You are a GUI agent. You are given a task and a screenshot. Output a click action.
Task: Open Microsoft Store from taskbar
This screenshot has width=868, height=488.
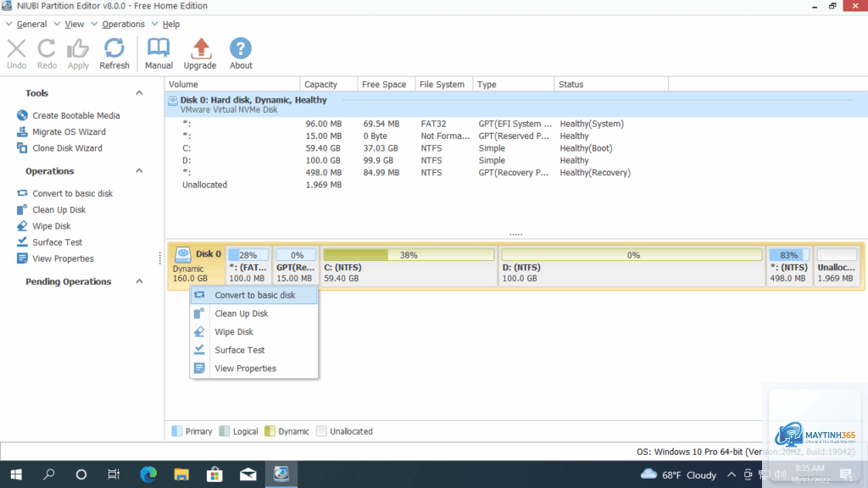coord(214,474)
